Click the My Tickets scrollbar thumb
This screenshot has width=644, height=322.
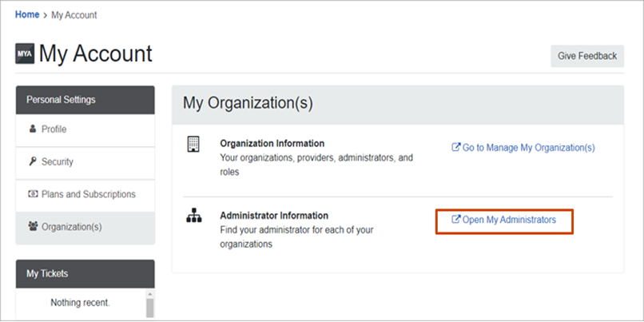[149, 308]
